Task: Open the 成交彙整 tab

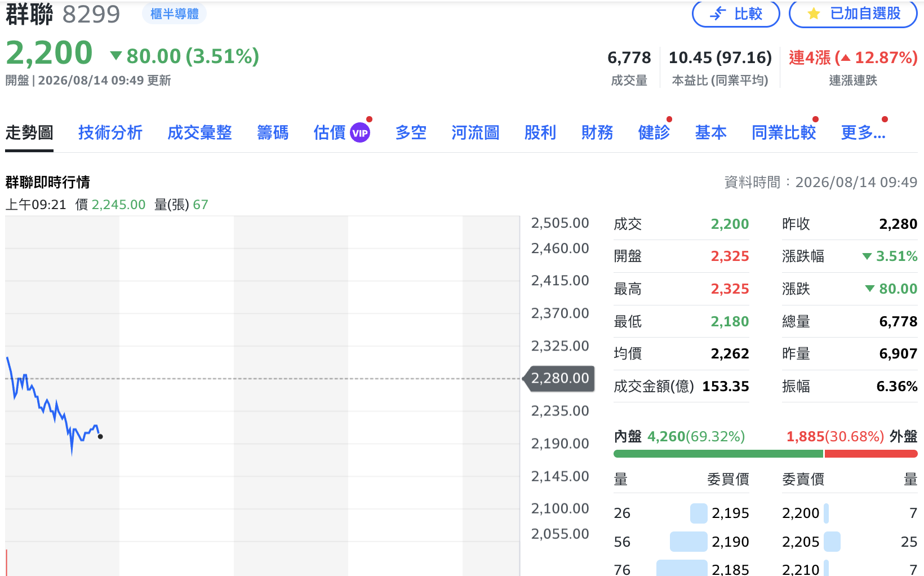Action: coord(200,133)
